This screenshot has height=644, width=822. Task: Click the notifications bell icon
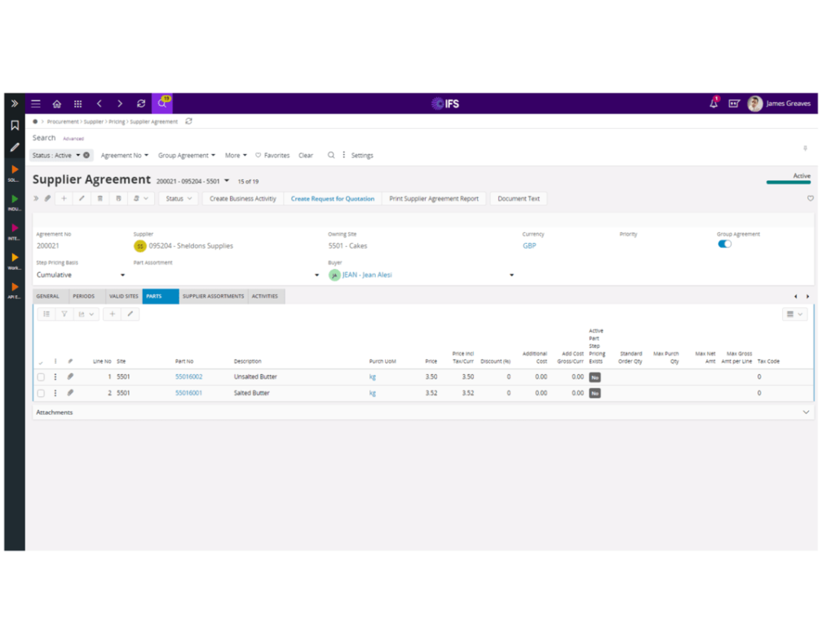pos(713,104)
